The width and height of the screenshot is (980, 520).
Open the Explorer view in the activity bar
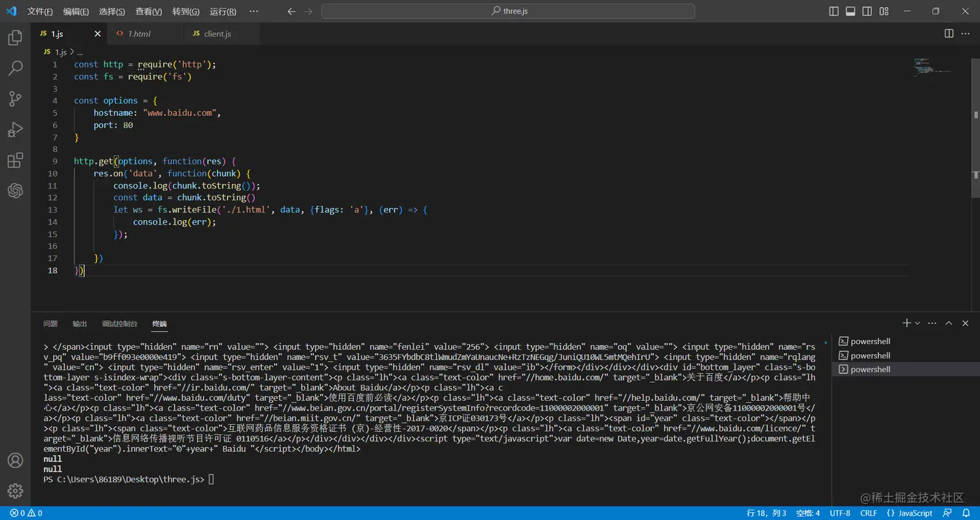pyautogui.click(x=15, y=38)
